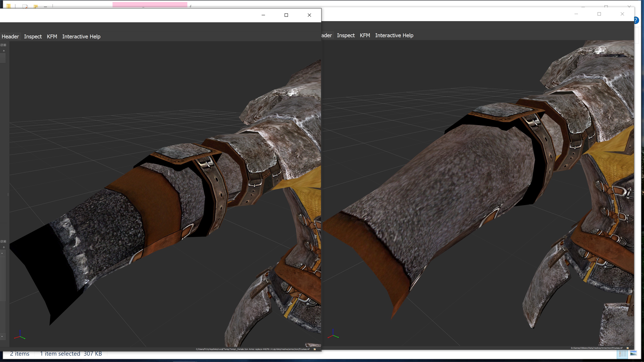Viewport: 644px width, 362px height.
Task: Click the left window file path text
Action: tap(253, 349)
